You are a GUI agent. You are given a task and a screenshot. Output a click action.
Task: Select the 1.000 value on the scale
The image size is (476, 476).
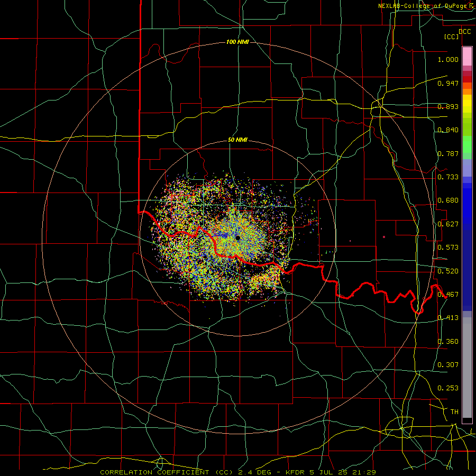[448, 59]
